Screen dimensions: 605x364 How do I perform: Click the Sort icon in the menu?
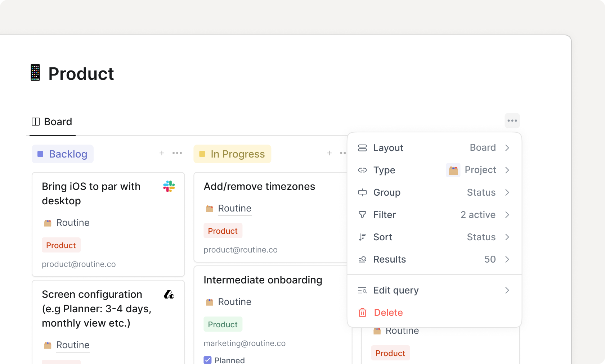[362, 237]
